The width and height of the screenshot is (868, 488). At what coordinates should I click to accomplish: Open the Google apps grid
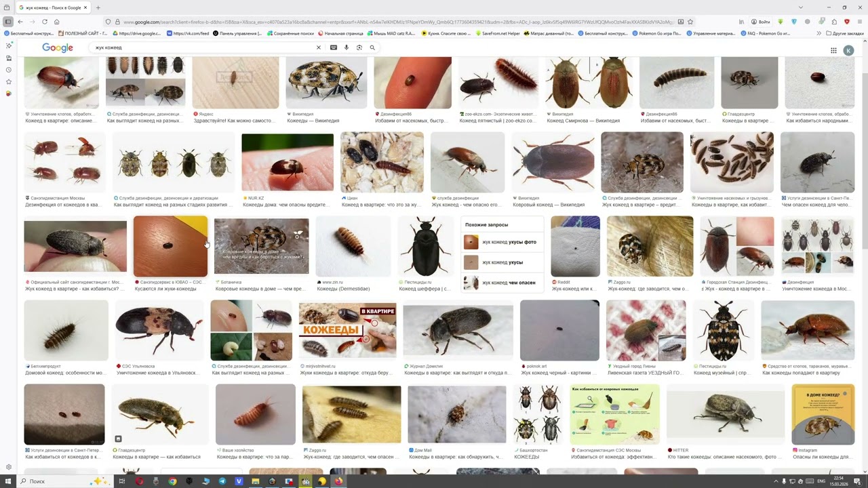[x=833, y=50]
